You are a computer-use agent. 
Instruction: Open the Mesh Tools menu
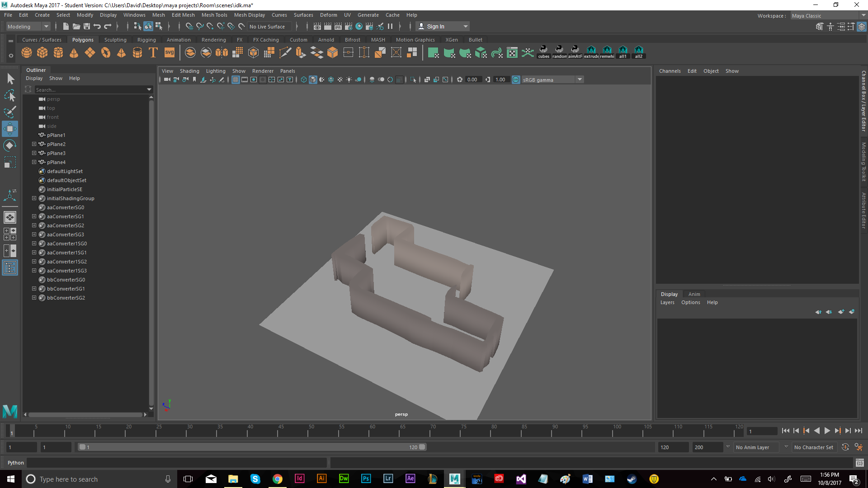pos(214,15)
